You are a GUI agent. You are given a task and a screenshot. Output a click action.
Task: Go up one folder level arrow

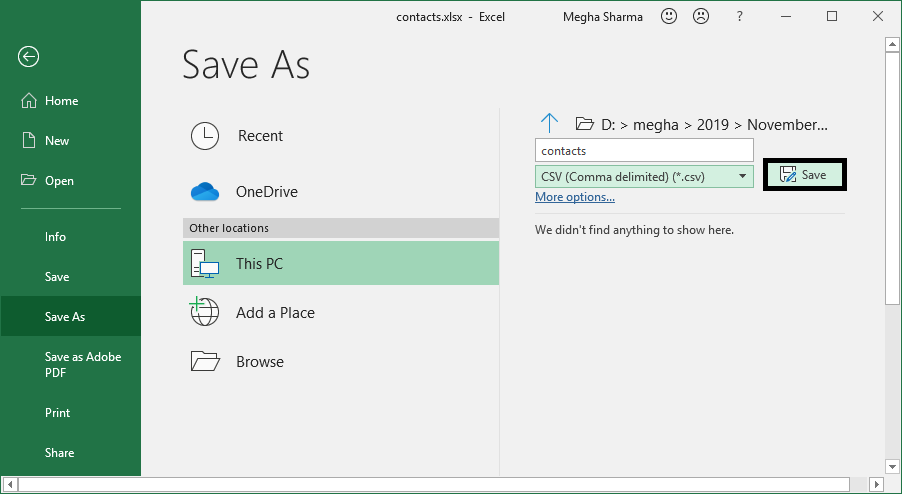[x=549, y=123]
